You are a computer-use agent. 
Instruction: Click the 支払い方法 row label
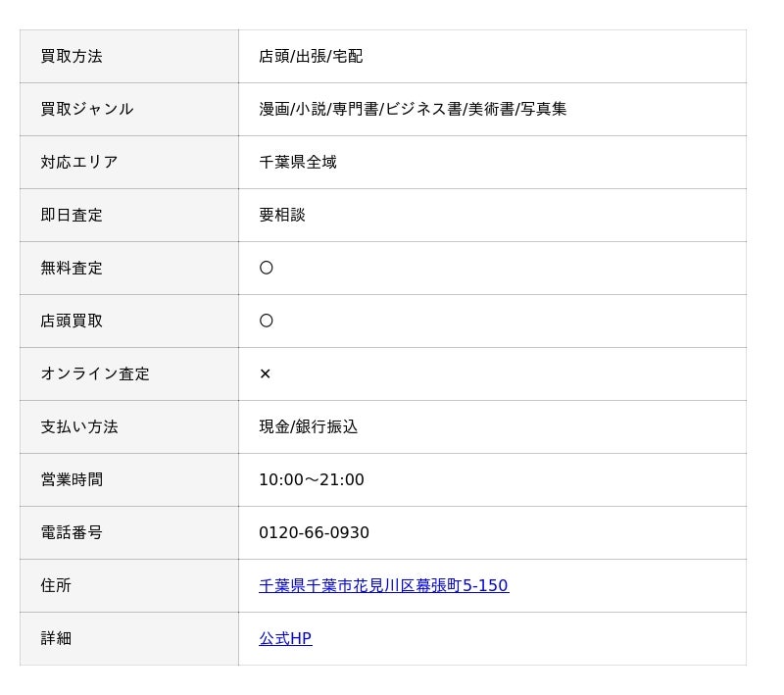[79, 426]
